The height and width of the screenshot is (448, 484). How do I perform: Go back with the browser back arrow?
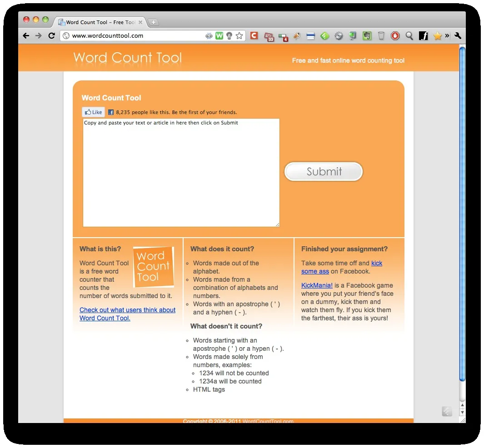tap(26, 36)
